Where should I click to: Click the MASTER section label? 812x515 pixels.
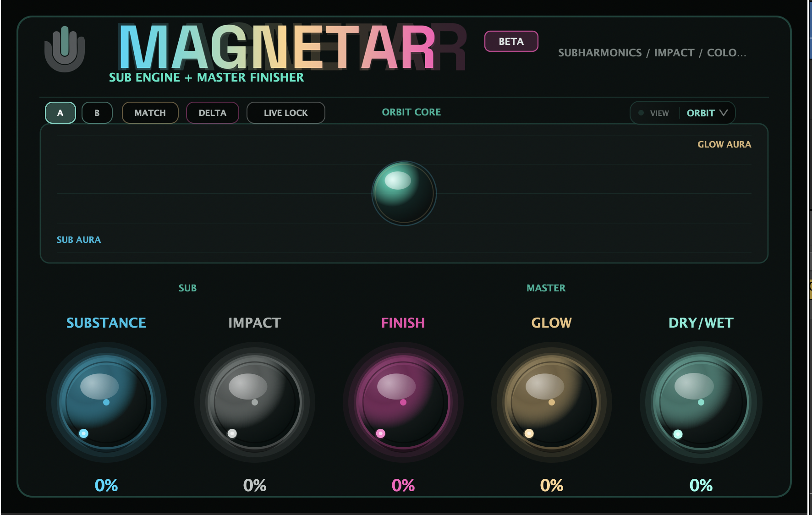pos(546,288)
